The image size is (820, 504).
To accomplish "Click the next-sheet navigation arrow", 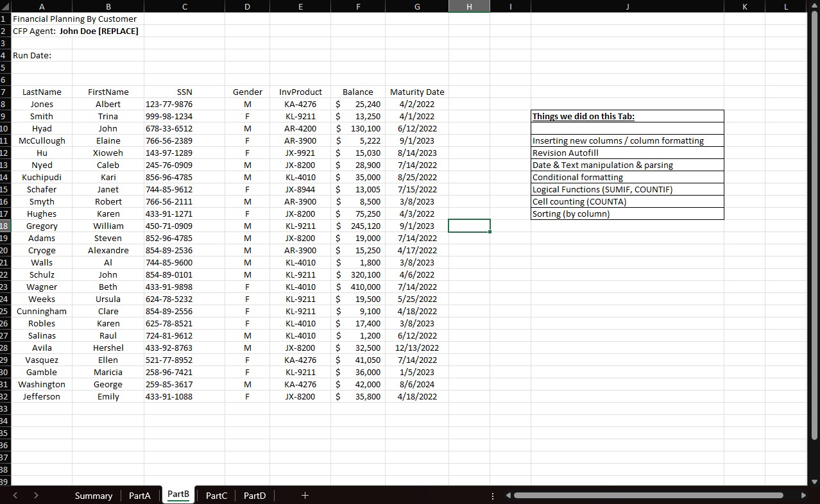I will [x=37, y=495].
